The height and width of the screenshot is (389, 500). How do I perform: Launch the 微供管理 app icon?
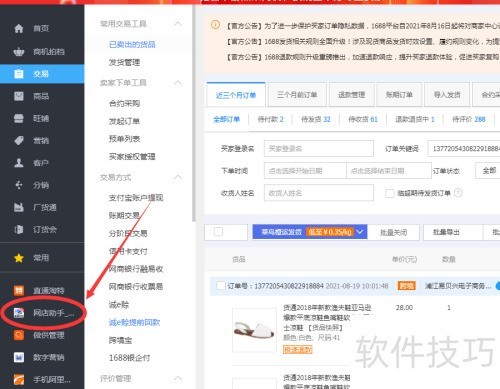(19, 335)
